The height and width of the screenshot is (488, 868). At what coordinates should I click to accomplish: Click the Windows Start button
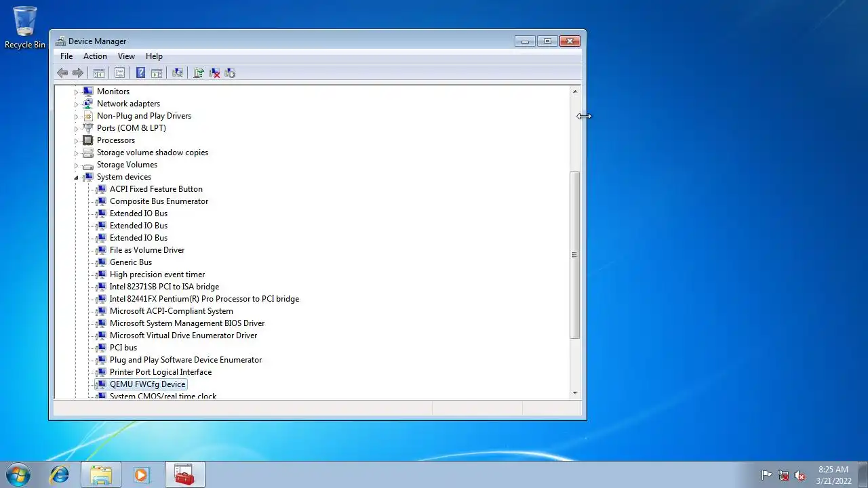pyautogui.click(x=18, y=474)
